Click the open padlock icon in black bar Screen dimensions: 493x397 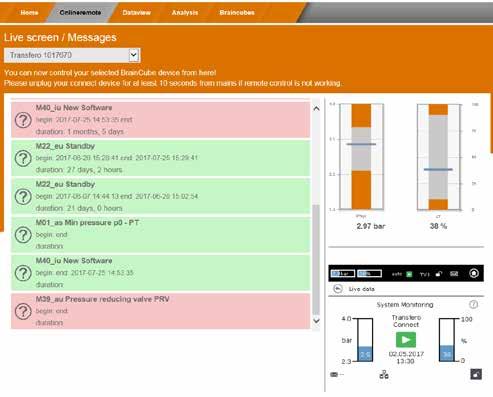pos(439,274)
